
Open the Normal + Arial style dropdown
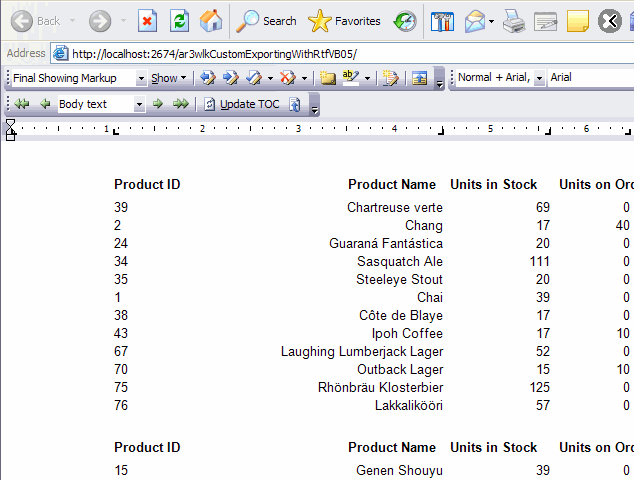click(x=539, y=78)
